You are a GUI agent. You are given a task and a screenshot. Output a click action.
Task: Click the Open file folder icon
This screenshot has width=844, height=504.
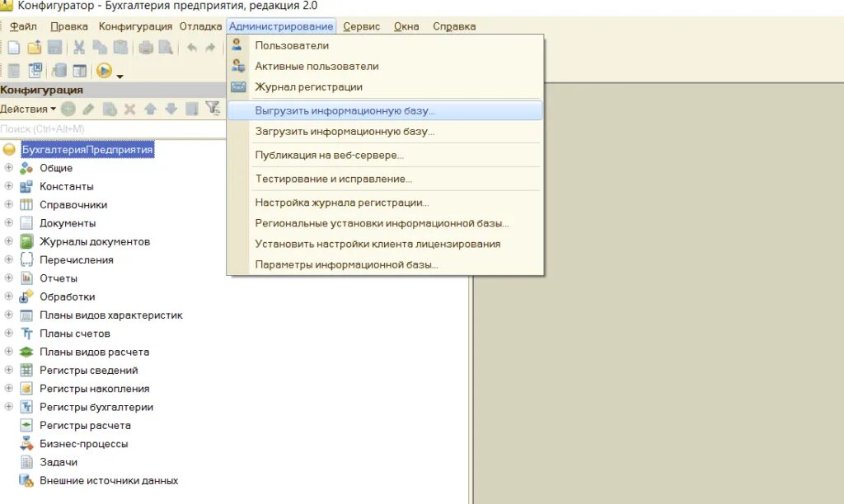[35, 47]
